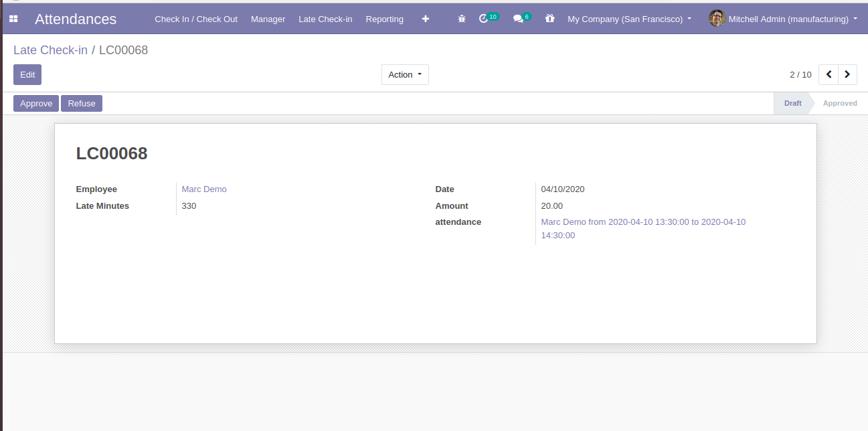The width and height of the screenshot is (868, 431).
Task: Click the plus icon in navbar
Action: 426,19
